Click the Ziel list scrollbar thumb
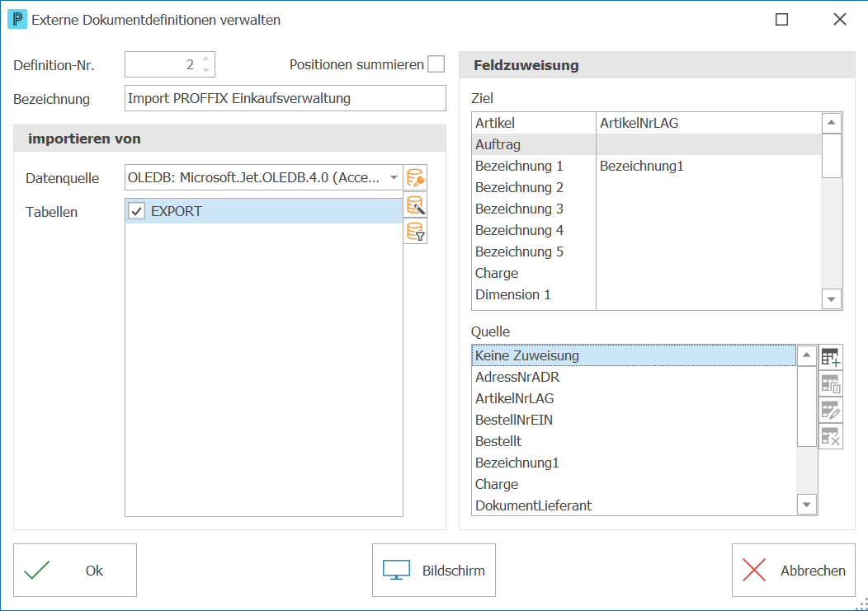868x611 pixels. tap(831, 156)
